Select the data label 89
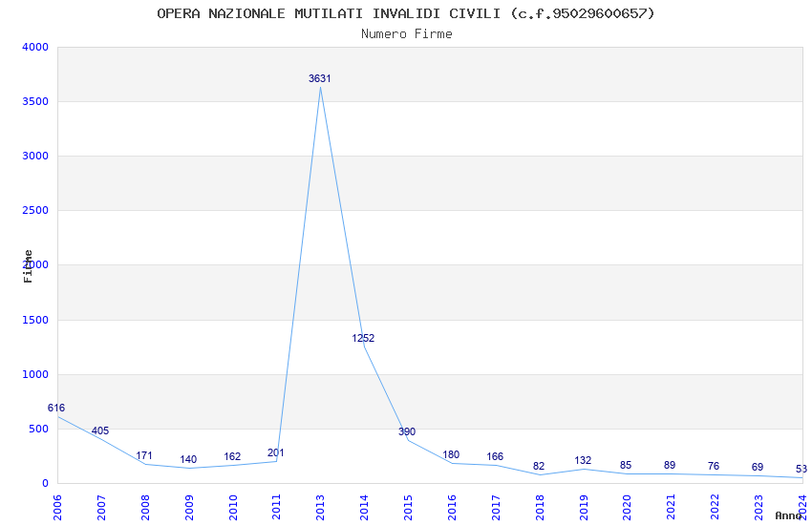 pos(670,466)
